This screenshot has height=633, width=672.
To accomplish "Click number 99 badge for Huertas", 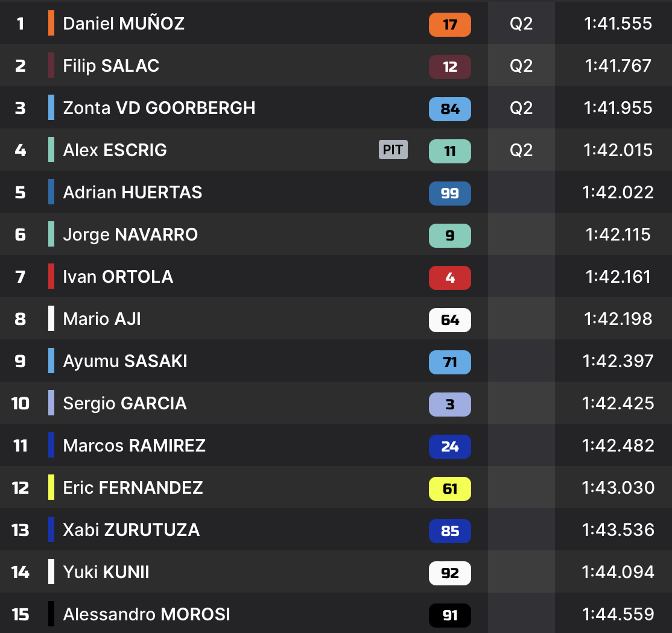I will click(x=450, y=193).
